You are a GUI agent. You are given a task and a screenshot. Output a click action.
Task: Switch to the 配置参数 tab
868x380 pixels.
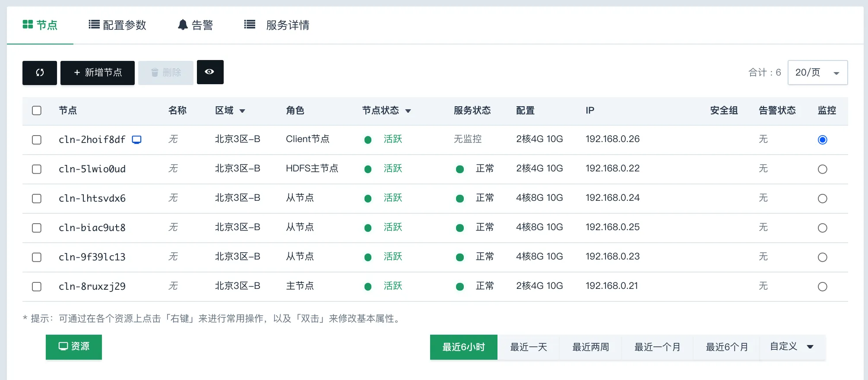point(117,25)
